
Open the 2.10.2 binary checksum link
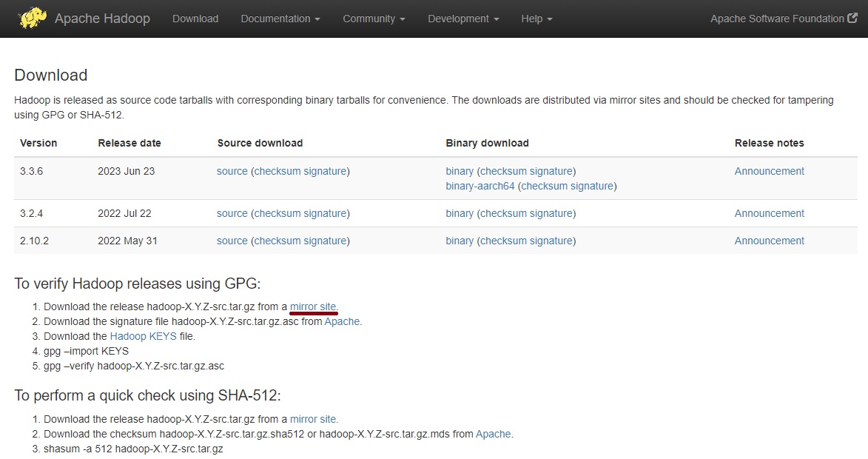point(503,241)
